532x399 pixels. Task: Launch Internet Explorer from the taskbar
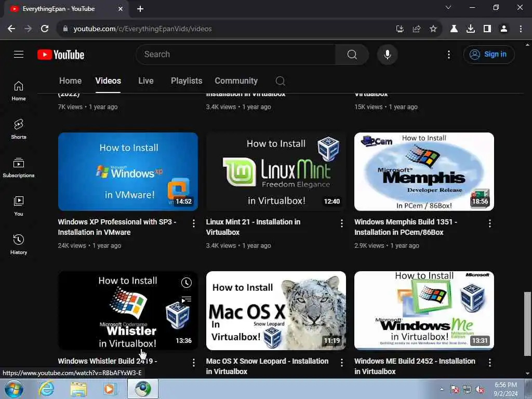point(46,389)
